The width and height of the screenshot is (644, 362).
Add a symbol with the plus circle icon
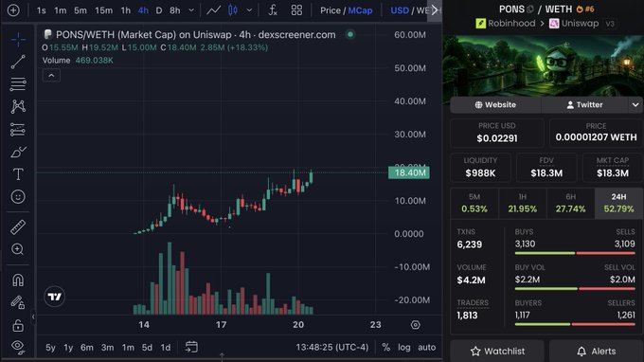point(13,10)
